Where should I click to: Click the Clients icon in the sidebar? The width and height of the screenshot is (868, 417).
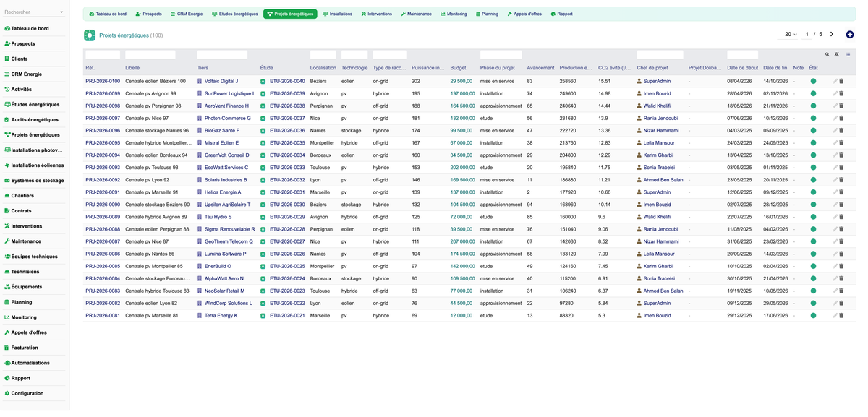point(7,59)
